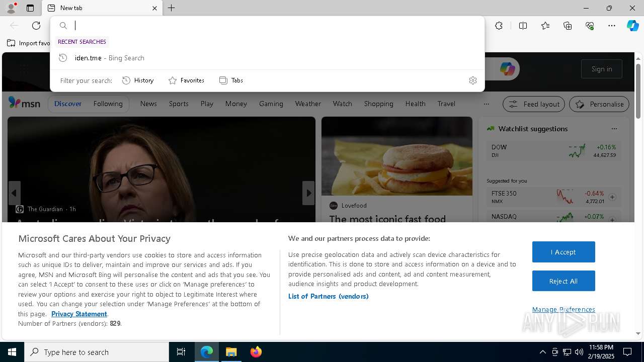Open Settings and more ellipsis menu
644x362 pixels.
click(x=612, y=26)
